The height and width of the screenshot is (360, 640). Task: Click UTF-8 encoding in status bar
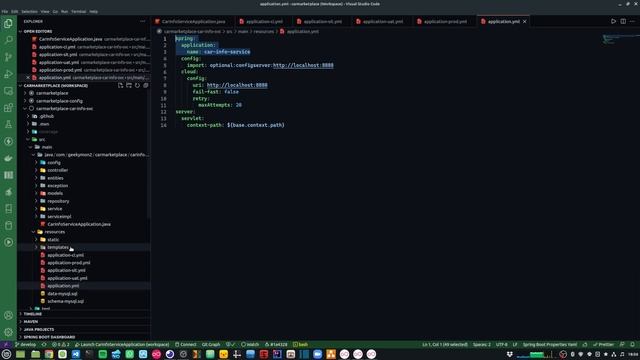(x=502, y=344)
